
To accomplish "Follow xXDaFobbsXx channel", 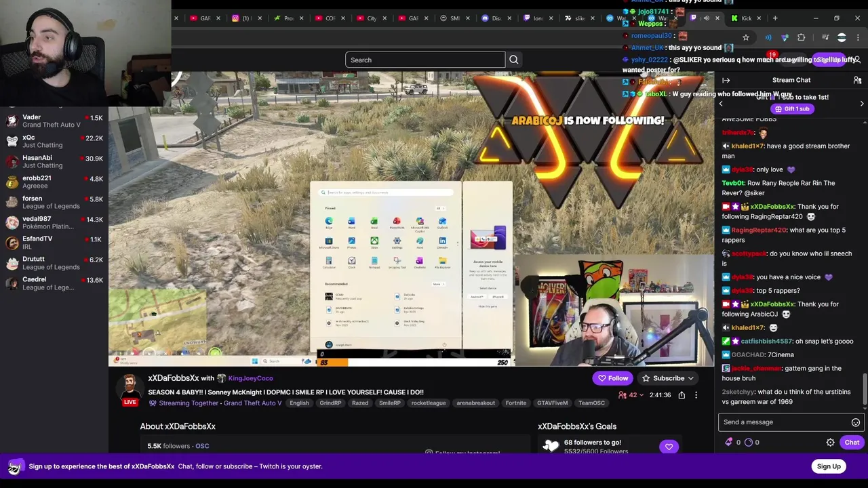I will (x=613, y=378).
